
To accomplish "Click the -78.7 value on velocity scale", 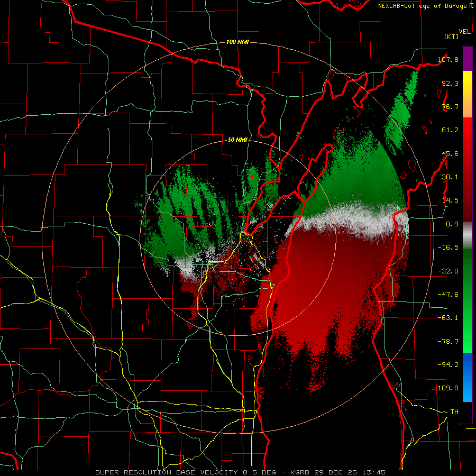I will point(448,342).
